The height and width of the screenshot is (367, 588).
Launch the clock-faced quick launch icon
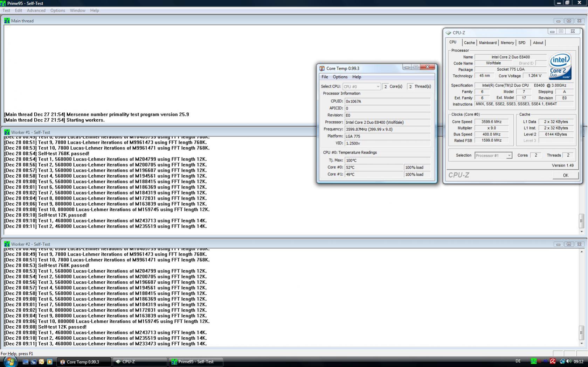42,362
